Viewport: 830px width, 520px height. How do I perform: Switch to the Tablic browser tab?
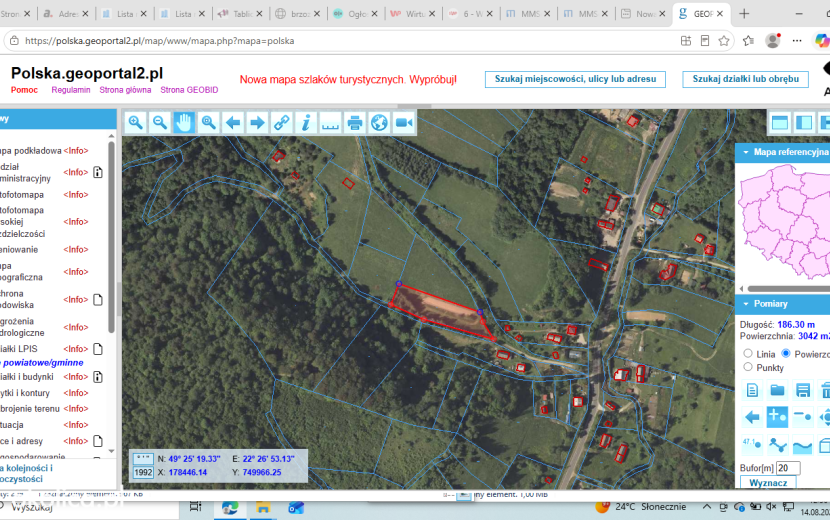[x=240, y=14]
